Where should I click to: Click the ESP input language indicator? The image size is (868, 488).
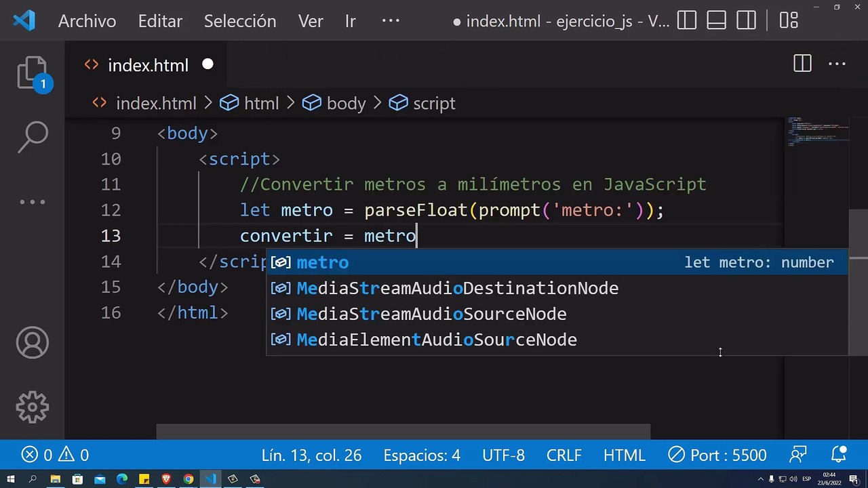point(808,479)
